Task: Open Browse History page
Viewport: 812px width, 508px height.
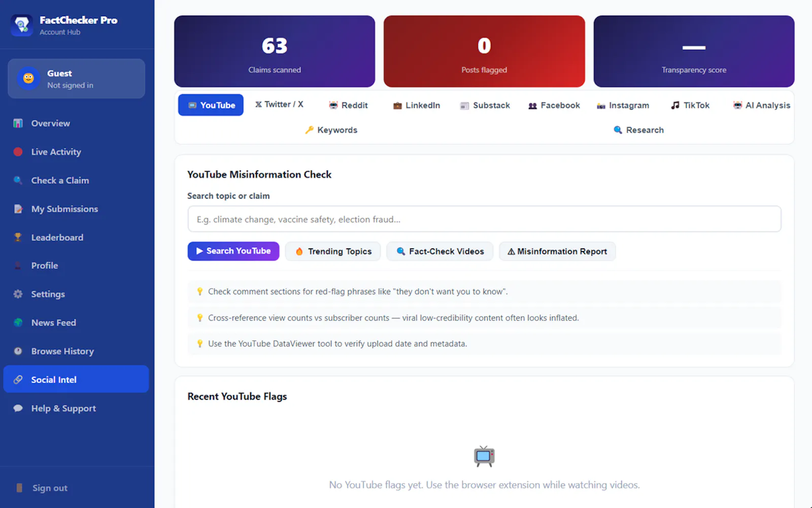Action: tap(76, 351)
